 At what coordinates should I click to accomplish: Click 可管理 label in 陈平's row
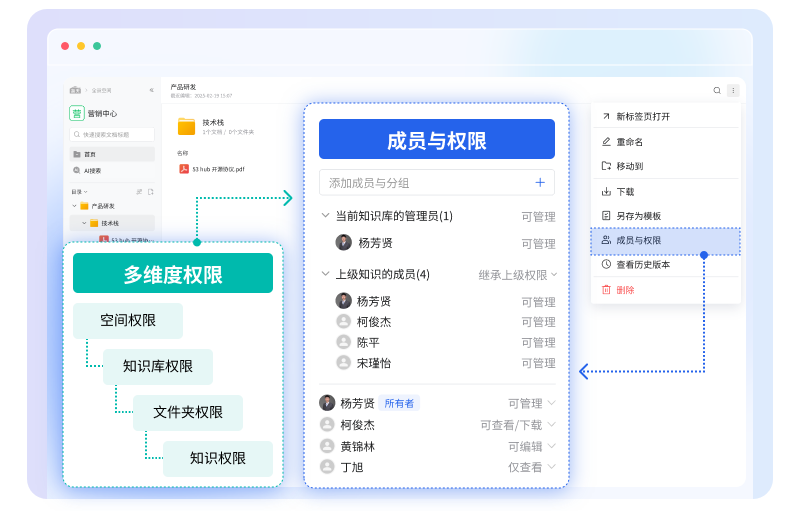click(x=538, y=342)
